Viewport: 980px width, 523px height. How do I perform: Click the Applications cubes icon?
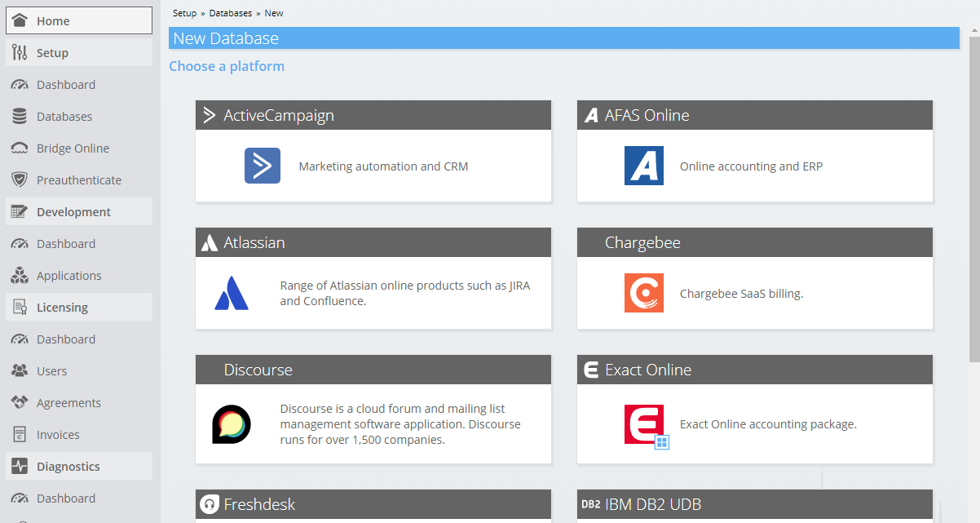click(20, 275)
